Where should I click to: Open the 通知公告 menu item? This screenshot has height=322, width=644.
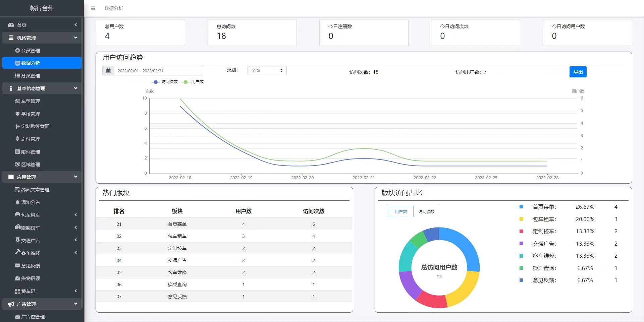pos(42,202)
